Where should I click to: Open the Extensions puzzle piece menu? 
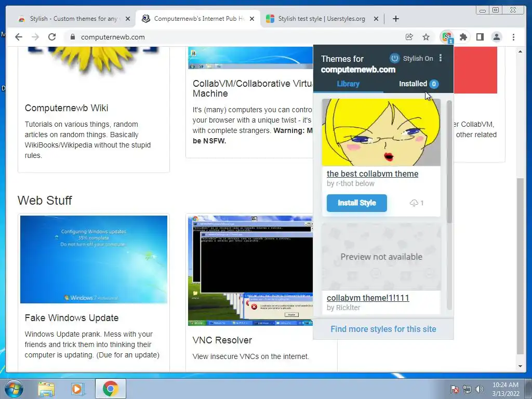(x=463, y=37)
